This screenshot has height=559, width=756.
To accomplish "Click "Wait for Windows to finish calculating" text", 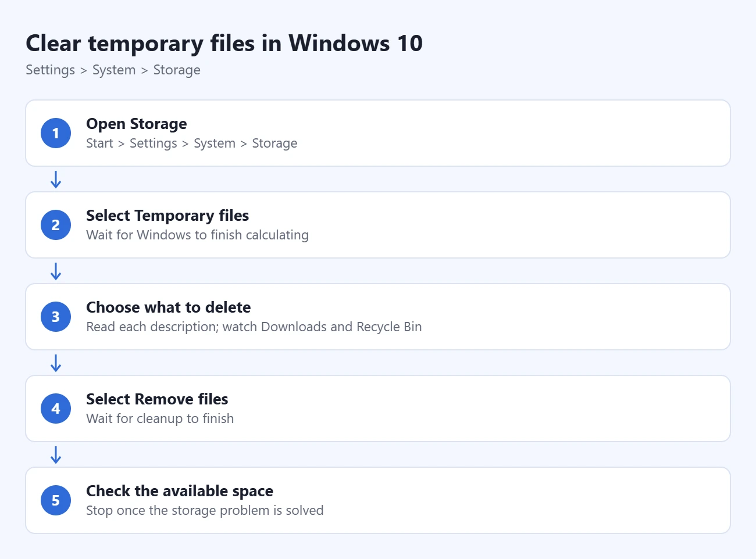I will [197, 235].
